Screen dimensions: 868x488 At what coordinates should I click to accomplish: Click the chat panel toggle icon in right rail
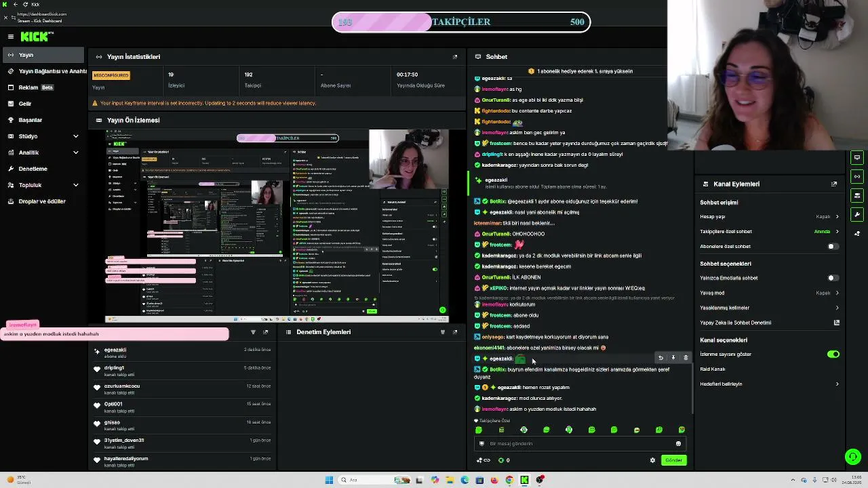tap(857, 158)
